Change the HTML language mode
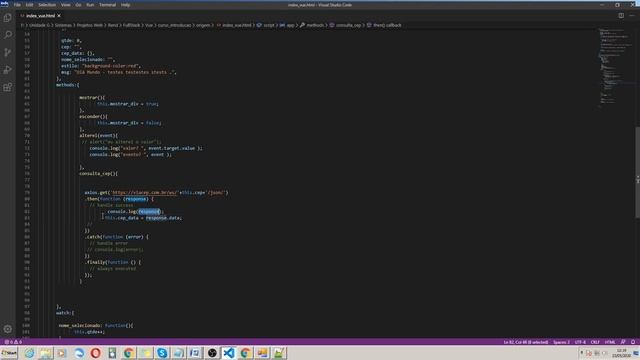The width and height of the screenshot is (640, 360). pyautogui.click(x=610, y=342)
